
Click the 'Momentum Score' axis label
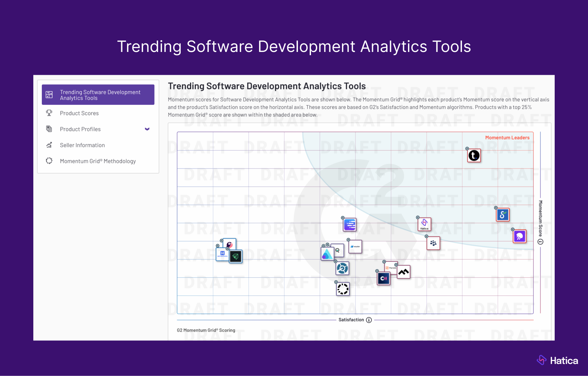[x=540, y=219]
